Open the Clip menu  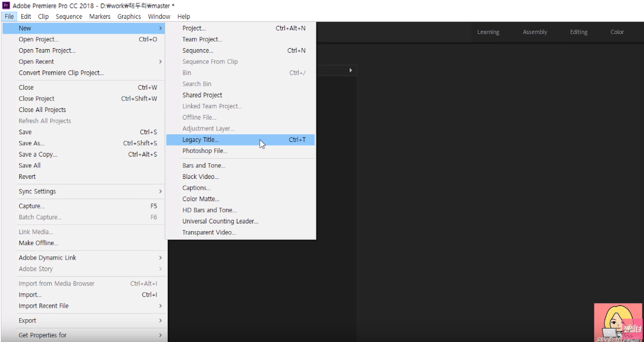[x=44, y=17]
